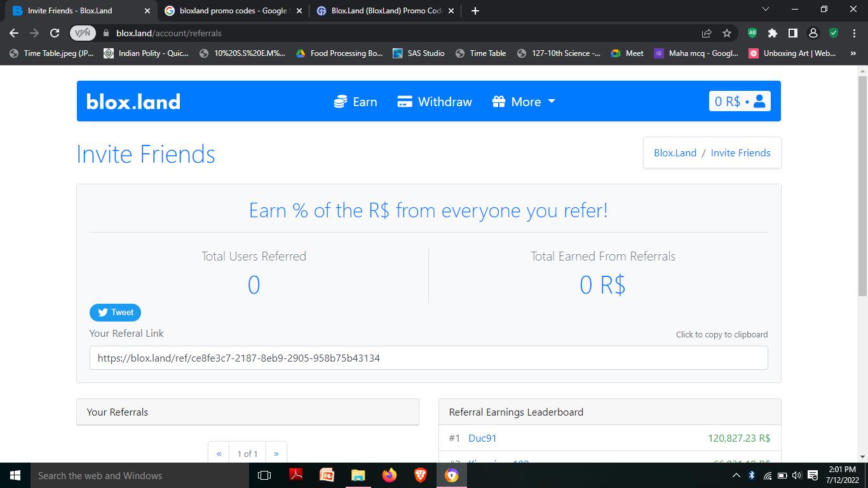Open Brave browser from taskbar
868x488 pixels.
pos(420,475)
